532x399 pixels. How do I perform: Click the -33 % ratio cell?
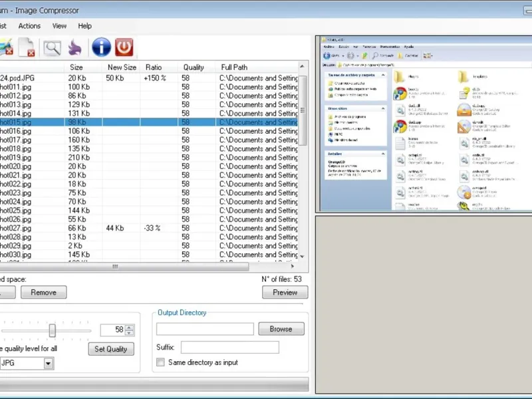coord(152,228)
